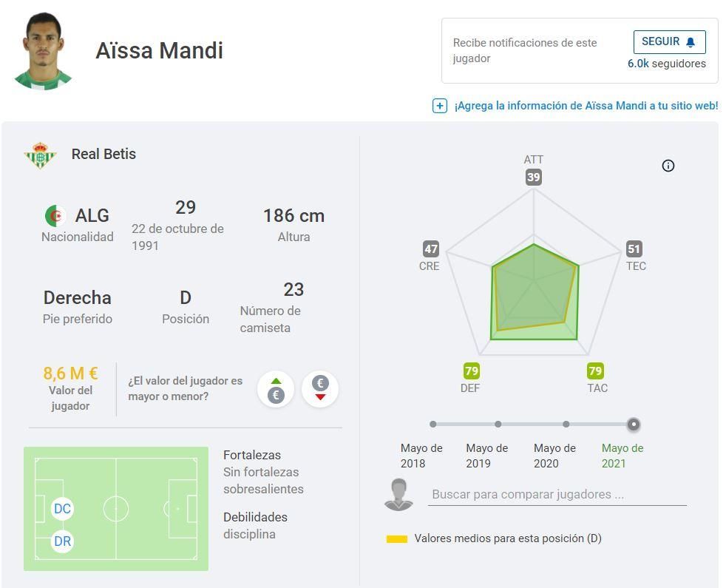Select the DR position on the pitch
The image size is (726, 588).
coord(63,541)
